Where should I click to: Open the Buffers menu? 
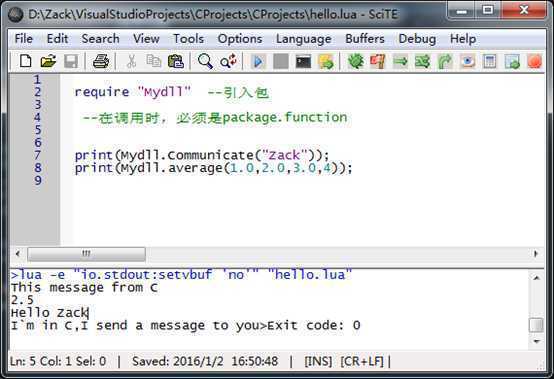365,39
